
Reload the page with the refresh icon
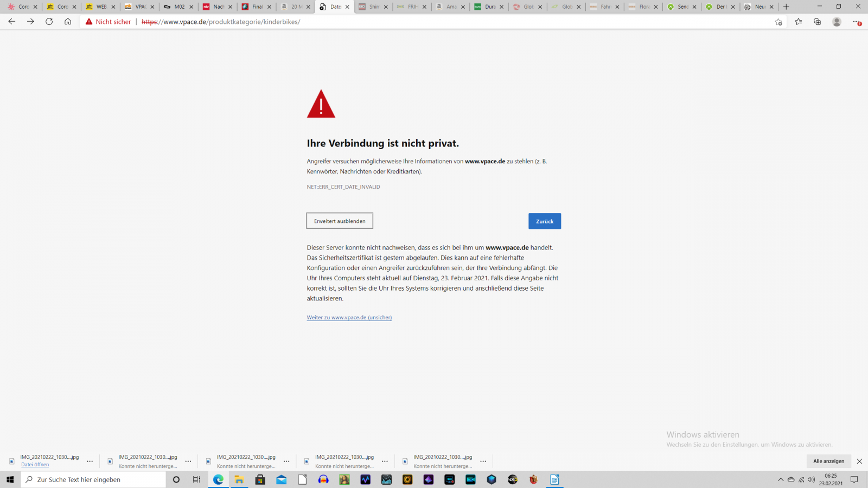point(49,22)
